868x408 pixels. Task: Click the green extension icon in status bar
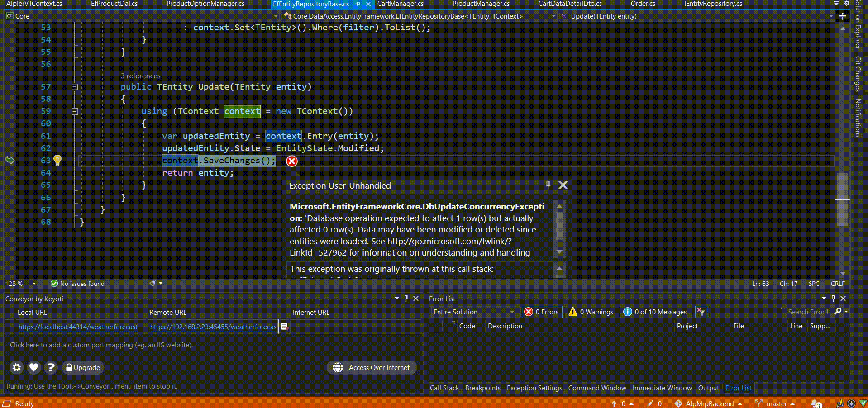click(x=863, y=403)
